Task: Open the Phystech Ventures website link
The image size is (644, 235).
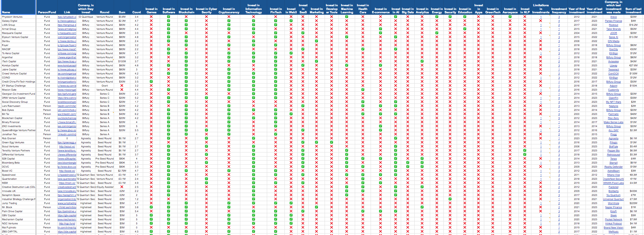Action: 67,17
